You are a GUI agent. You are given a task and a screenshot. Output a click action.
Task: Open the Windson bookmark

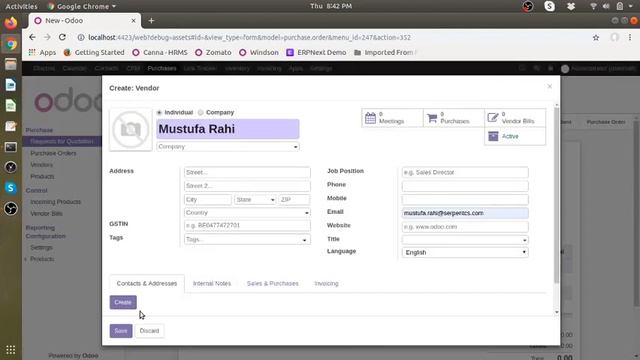[259, 52]
